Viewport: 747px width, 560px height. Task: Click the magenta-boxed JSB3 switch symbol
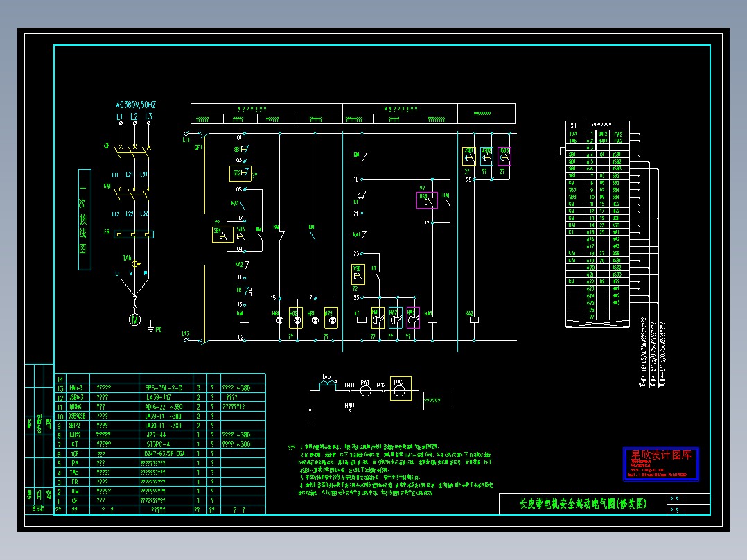504,157
